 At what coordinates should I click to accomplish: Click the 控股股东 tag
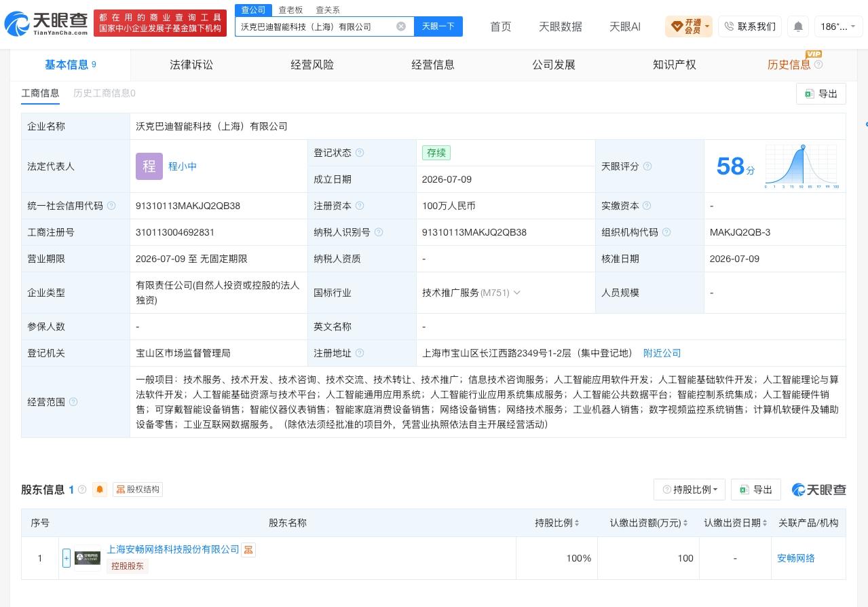pos(128,566)
